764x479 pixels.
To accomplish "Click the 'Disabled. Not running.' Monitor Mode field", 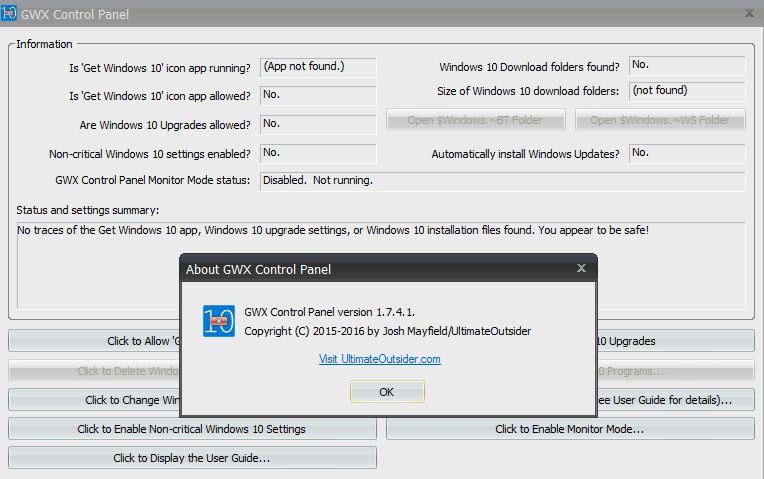I will (502, 181).
